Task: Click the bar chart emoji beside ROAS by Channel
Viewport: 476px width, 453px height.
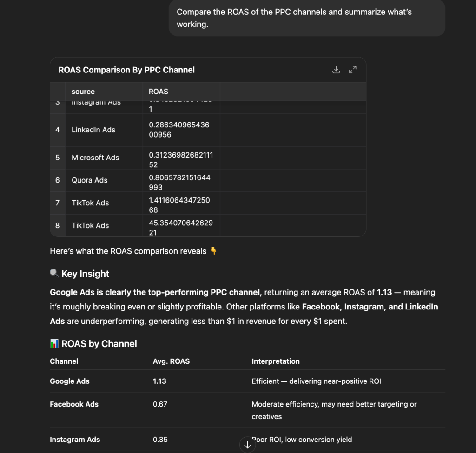Action: coord(54,343)
